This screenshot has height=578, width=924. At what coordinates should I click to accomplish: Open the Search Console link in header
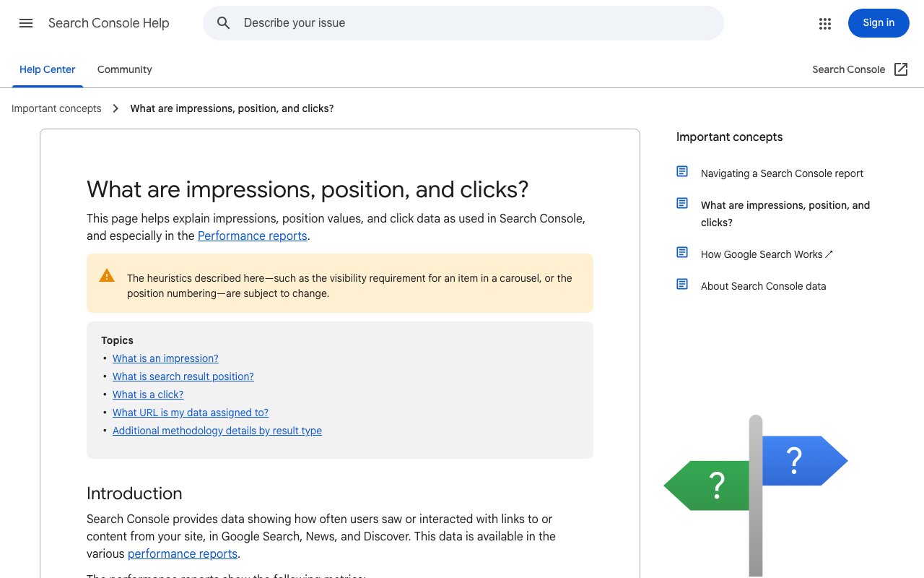tap(849, 69)
